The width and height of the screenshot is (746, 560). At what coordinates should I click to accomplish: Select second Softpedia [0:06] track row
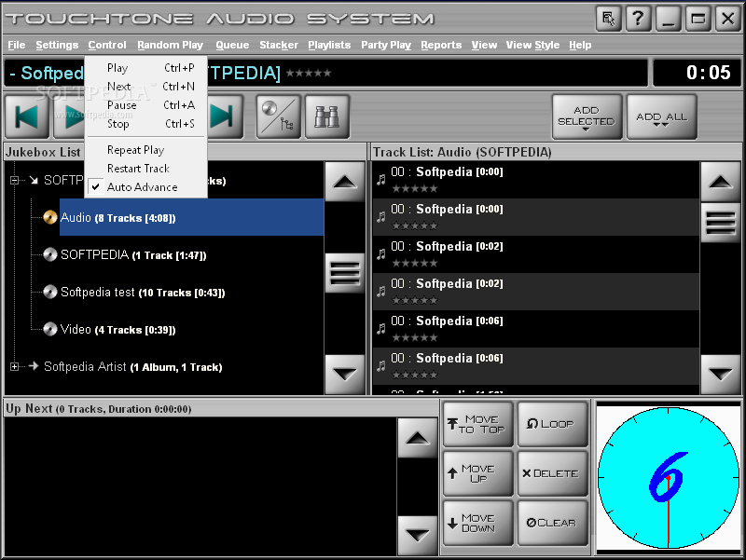pos(535,366)
